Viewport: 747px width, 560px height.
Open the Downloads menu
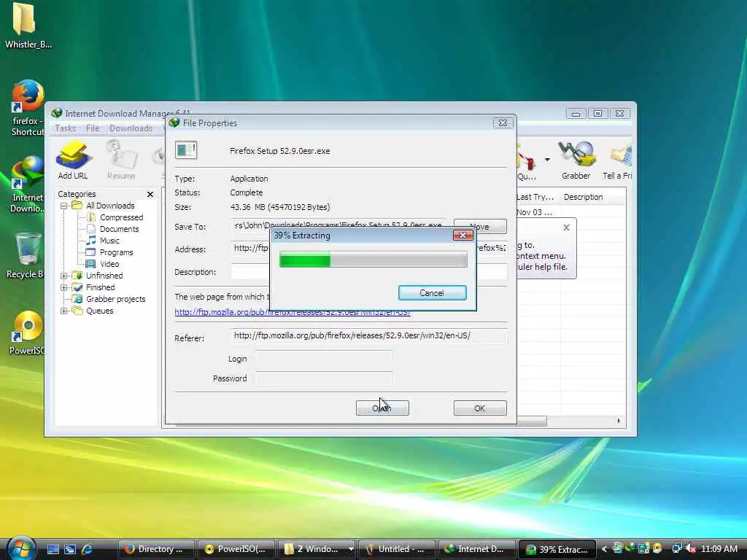tap(131, 128)
